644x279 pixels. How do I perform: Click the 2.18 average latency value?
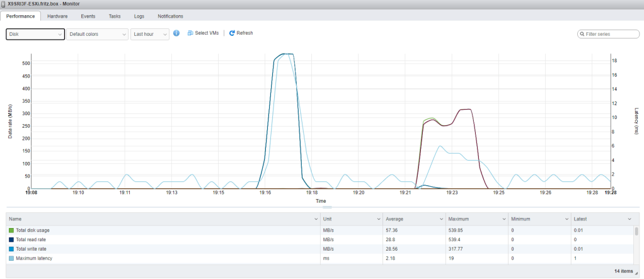[390, 258]
